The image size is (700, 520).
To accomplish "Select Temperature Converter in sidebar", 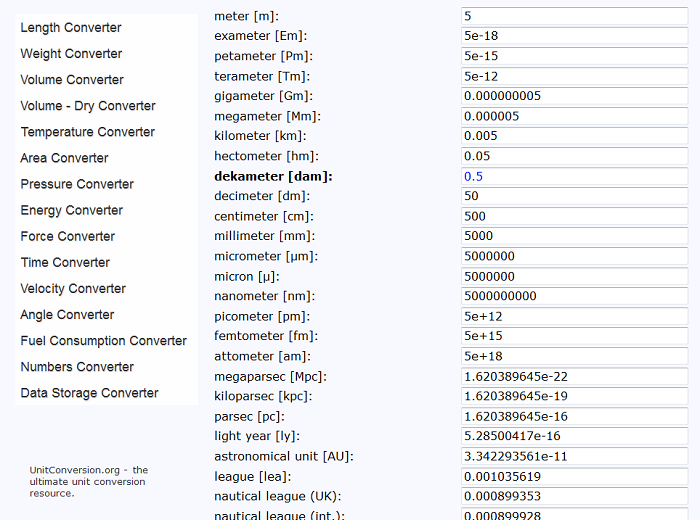I will pos(88,132).
